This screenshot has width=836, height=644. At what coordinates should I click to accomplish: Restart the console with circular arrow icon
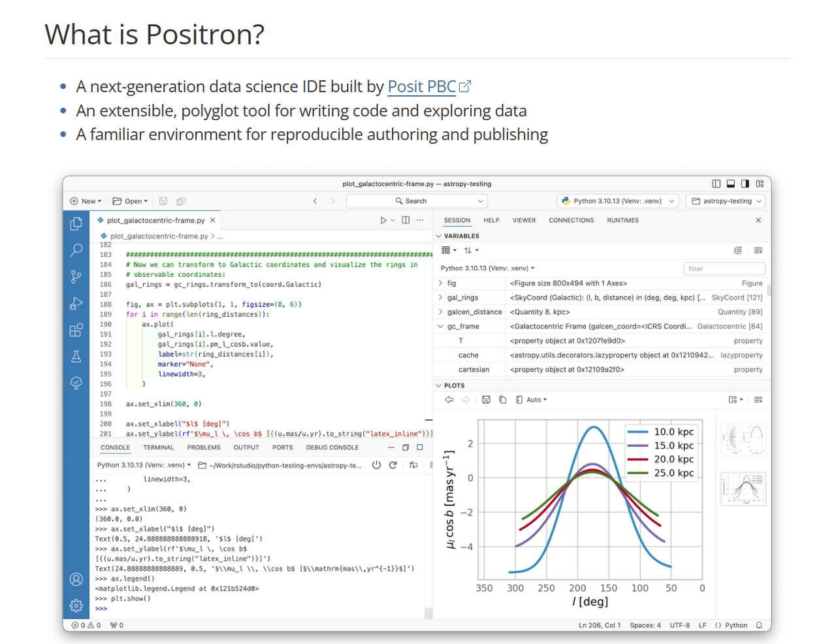(x=393, y=465)
